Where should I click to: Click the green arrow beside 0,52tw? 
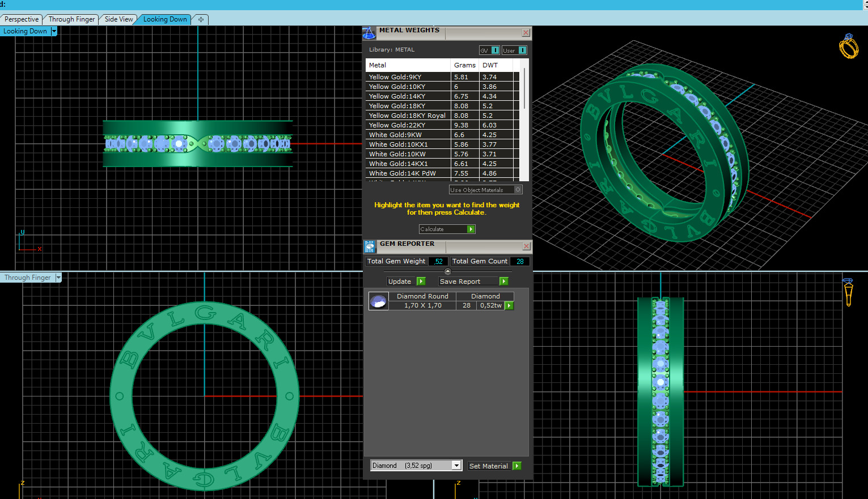click(509, 305)
